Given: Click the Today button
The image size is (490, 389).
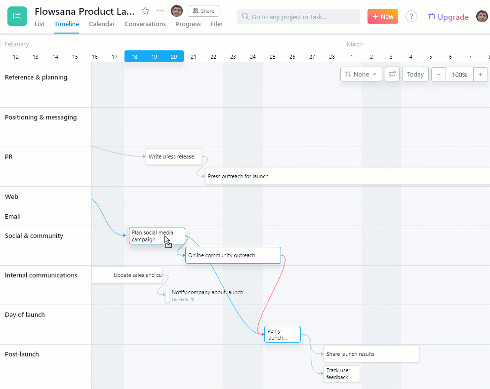Looking at the screenshot, I should click(415, 74).
